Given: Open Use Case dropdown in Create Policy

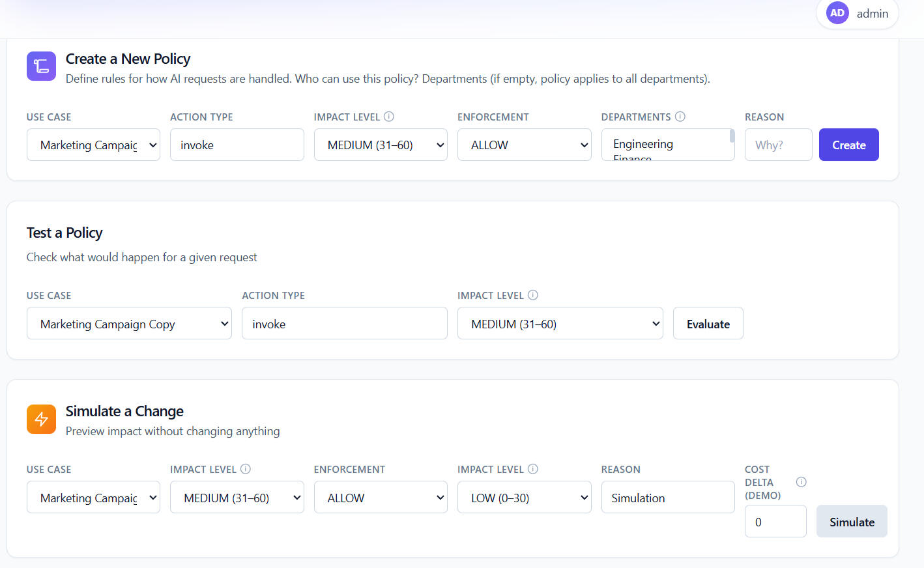Looking at the screenshot, I should pyautogui.click(x=93, y=145).
